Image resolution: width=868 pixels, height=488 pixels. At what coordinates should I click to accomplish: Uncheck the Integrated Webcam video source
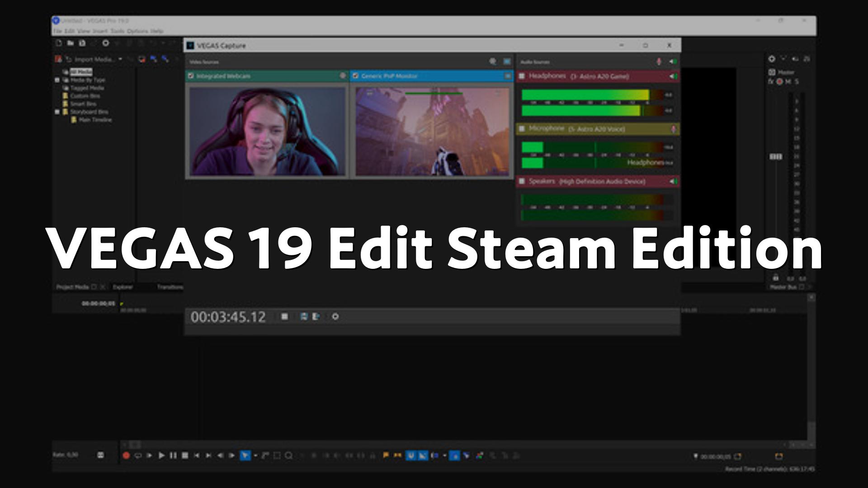click(x=191, y=76)
